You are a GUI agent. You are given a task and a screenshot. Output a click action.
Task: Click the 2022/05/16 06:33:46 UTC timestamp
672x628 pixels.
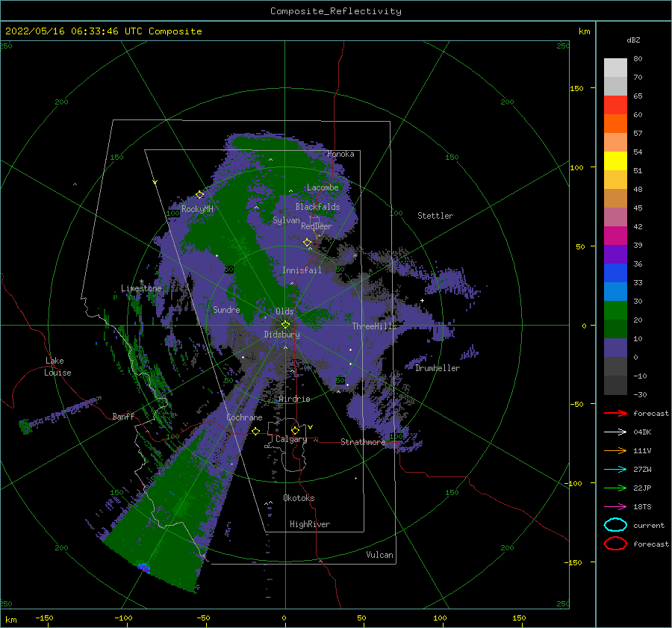(73, 31)
